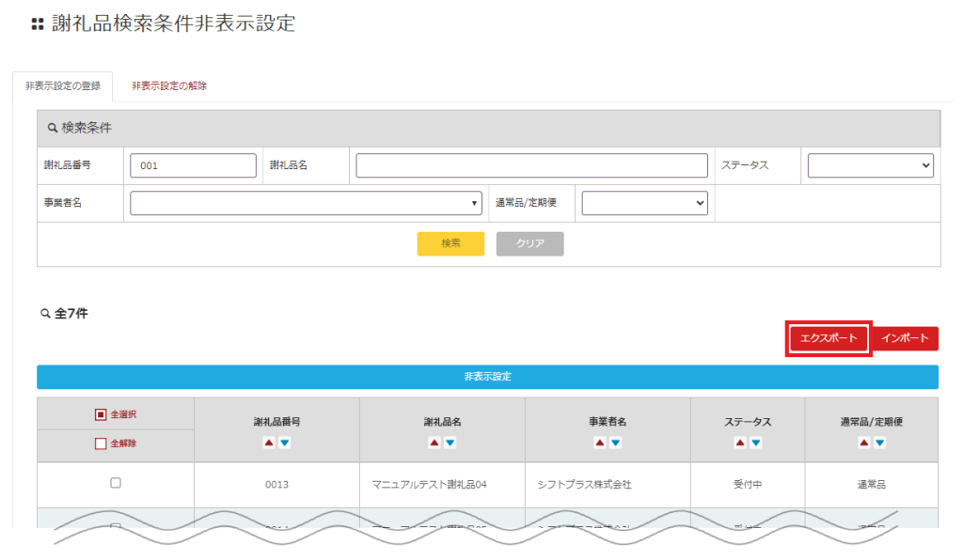Viewport: 963px width, 560px height.
Task: Sort 事業者名 column descending
Action: 615,443
